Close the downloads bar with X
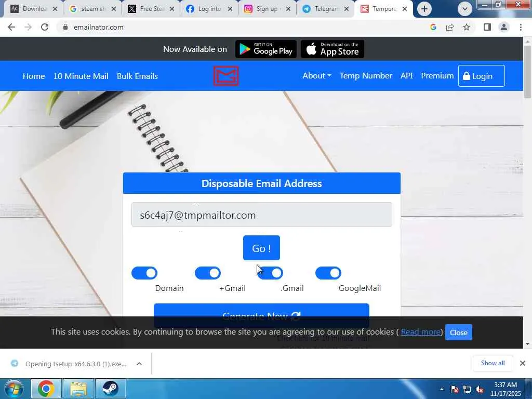Screen dimensions: 532x399 tap(523, 363)
